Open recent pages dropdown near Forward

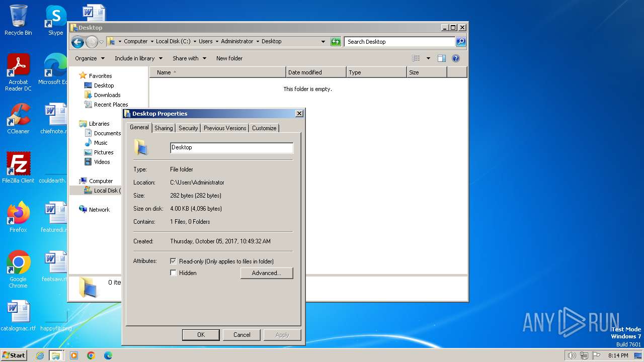point(101,42)
